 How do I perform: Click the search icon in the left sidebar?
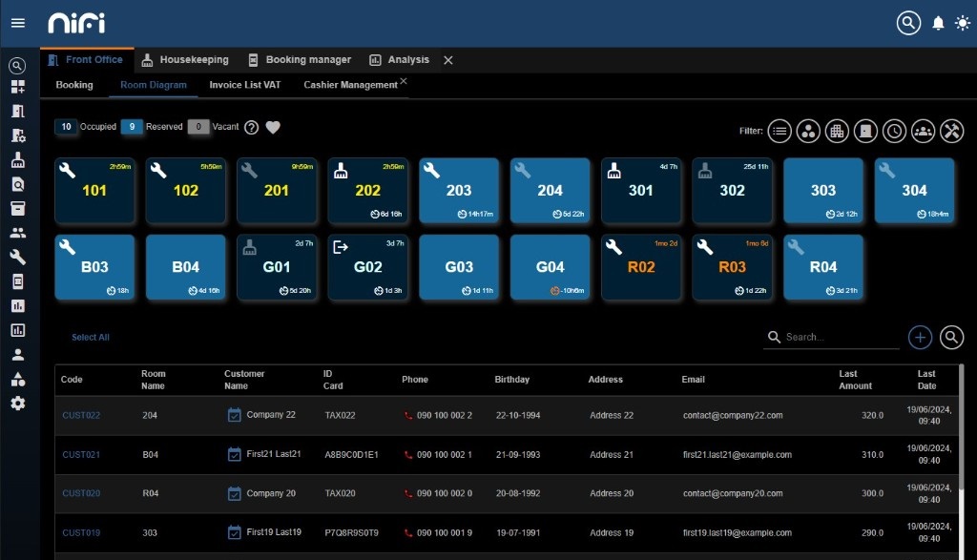click(17, 66)
